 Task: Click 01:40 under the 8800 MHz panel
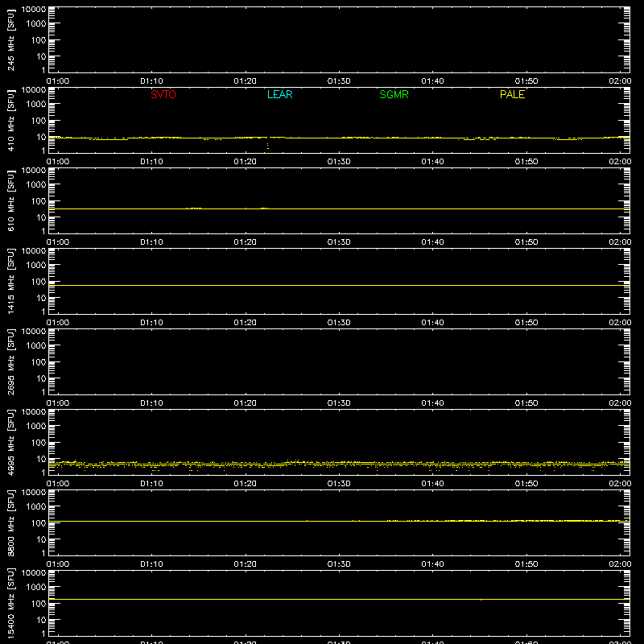coord(432,564)
